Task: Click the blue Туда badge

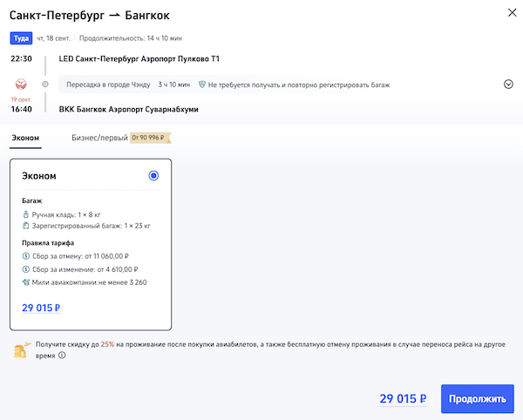Action: coord(20,38)
